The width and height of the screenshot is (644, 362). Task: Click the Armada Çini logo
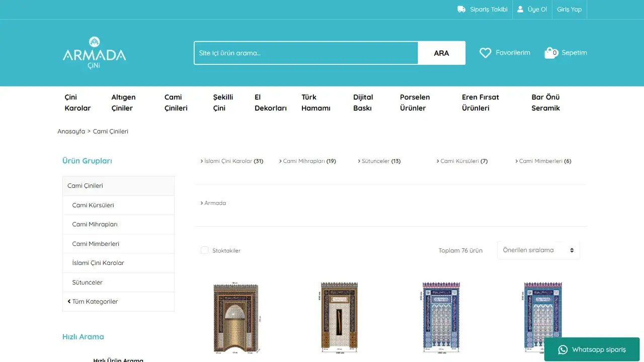pyautogui.click(x=95, y=53)
